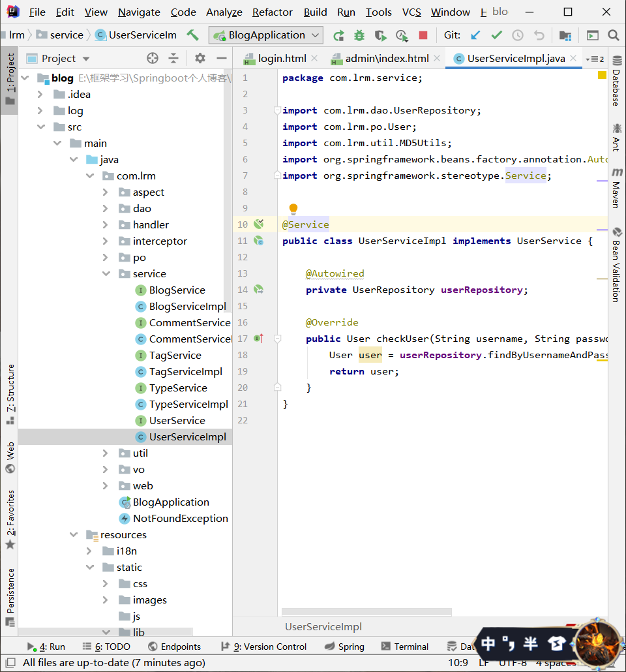Run with coverage shield icon

click(x=380, y=35)
